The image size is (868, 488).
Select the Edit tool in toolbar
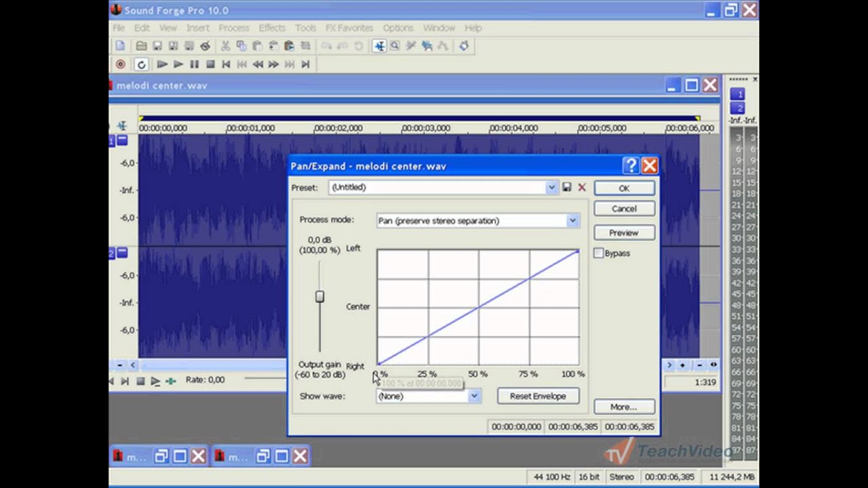click(379, 46)
